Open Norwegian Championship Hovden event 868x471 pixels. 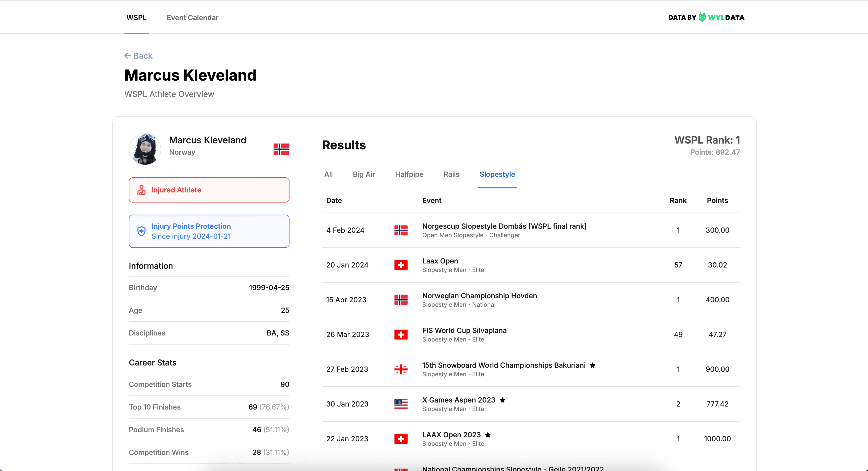click(x=480, y=295)
